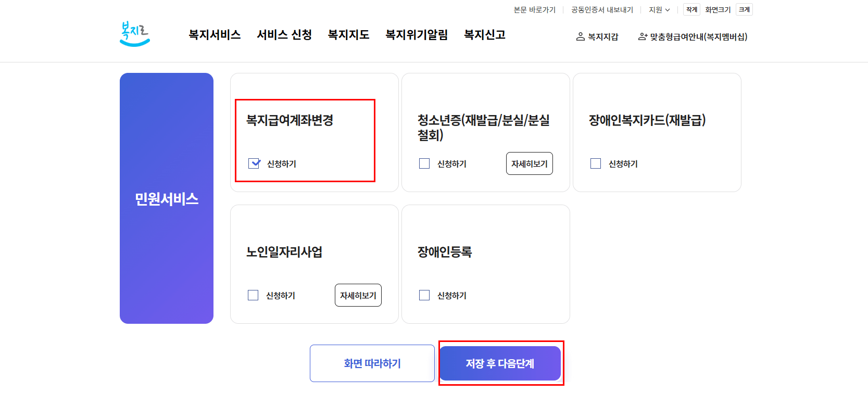Viewport: 868px width, 418px height.
Task: Open 복지지갑 via the person icon
Action: [580, 36]
